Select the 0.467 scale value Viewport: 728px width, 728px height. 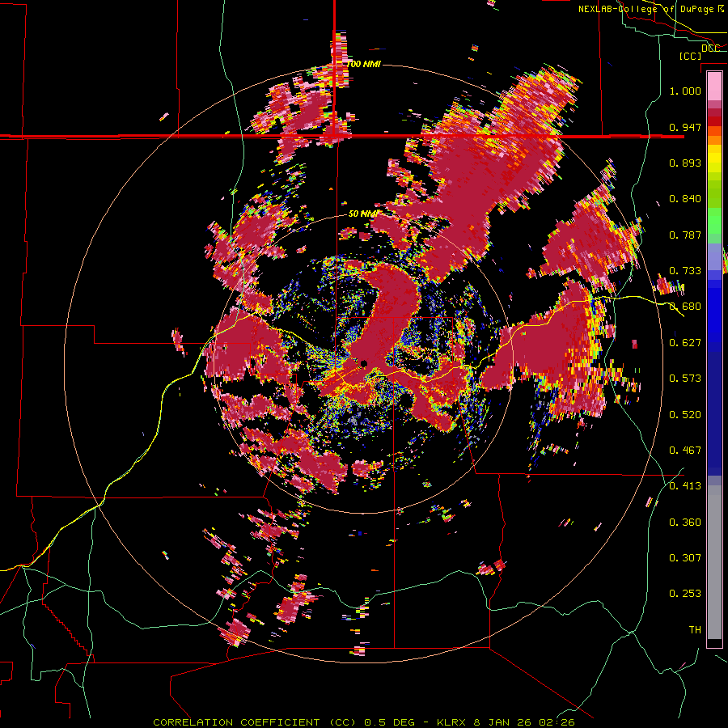pos(685,450)
